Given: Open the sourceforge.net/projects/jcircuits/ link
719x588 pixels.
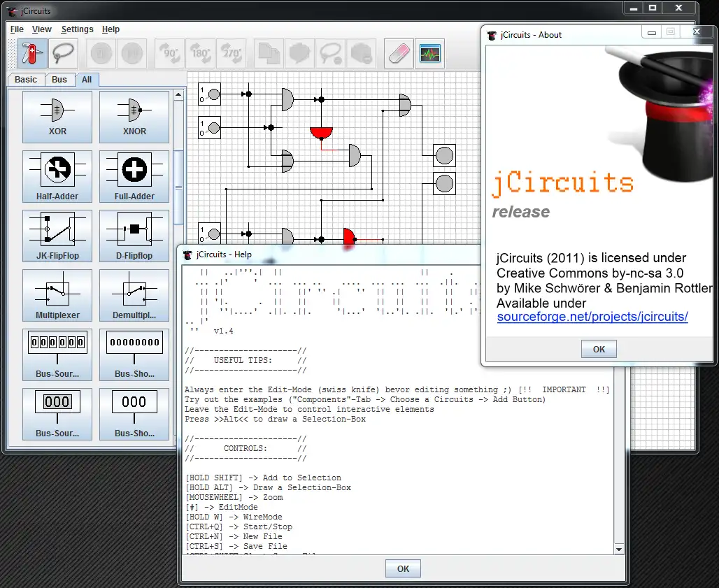Looking at the screenshot, I should 592,317.
